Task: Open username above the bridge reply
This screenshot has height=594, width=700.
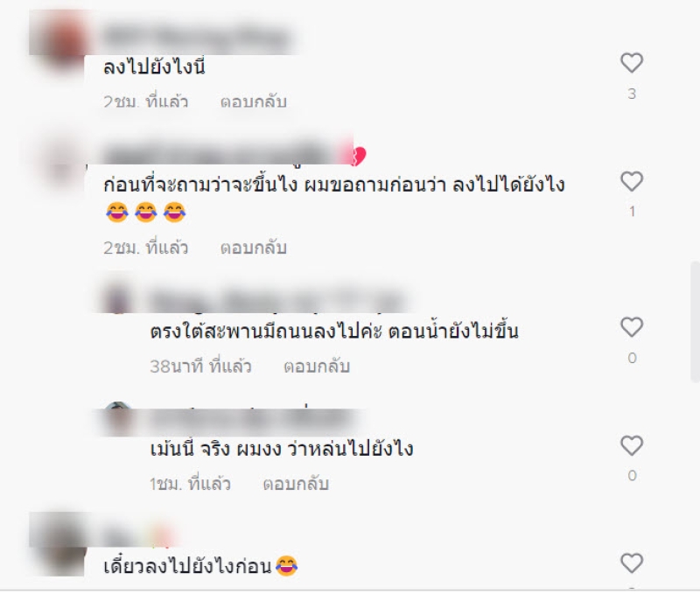Action: tap(275, 300)
